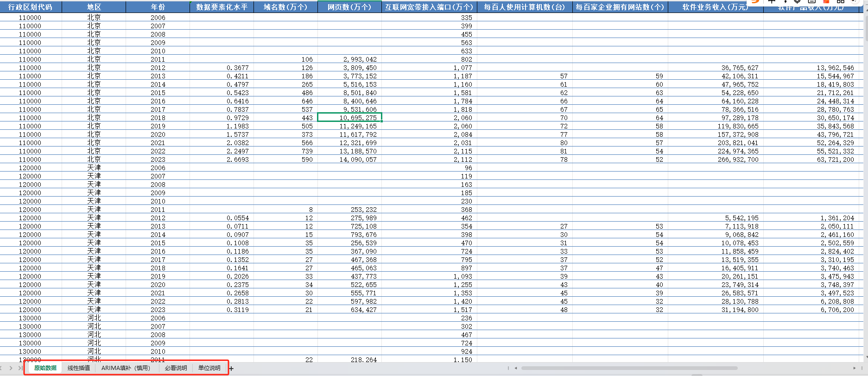Image resolution: width=868 pixels, height=376 pixels.
Task: Select the cell with value 12,321,699
Action: pyautogui.click(x=349, y=143)
